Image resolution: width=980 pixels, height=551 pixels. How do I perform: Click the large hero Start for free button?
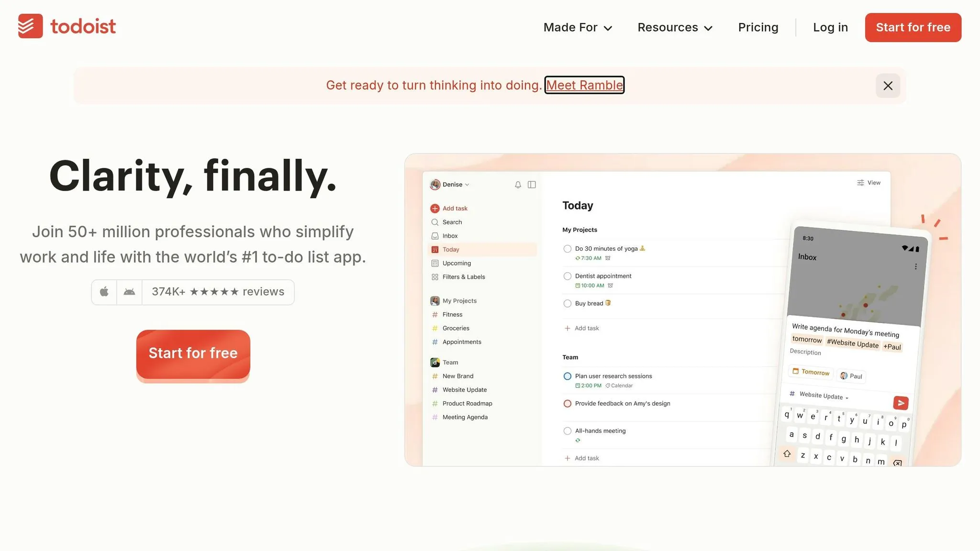pyautogui.click(x=193, y=354)
